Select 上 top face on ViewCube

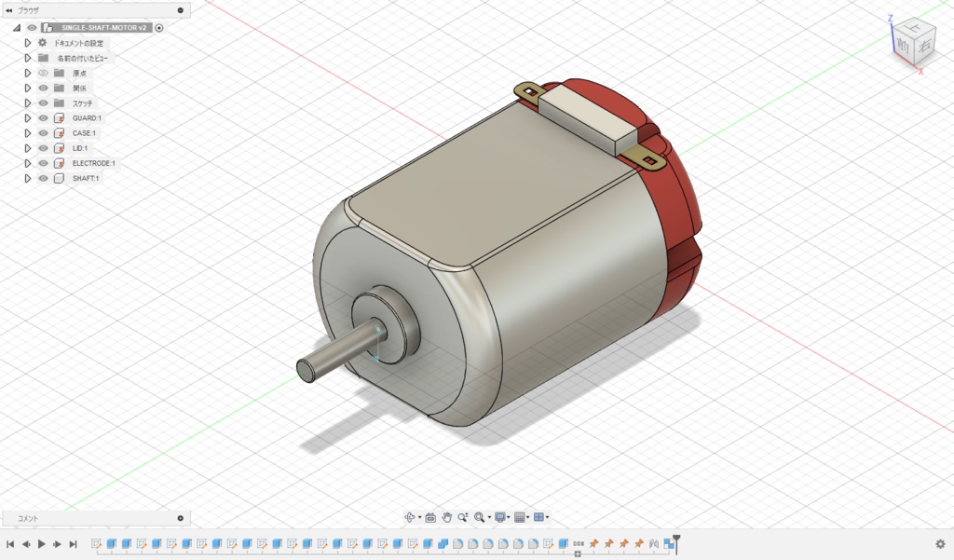[912, 26]
